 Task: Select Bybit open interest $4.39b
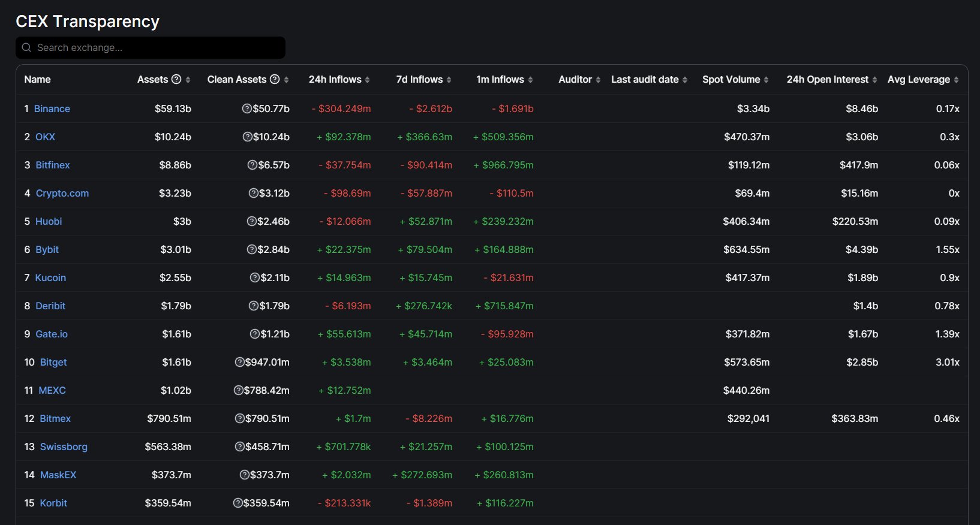[862, 249]
